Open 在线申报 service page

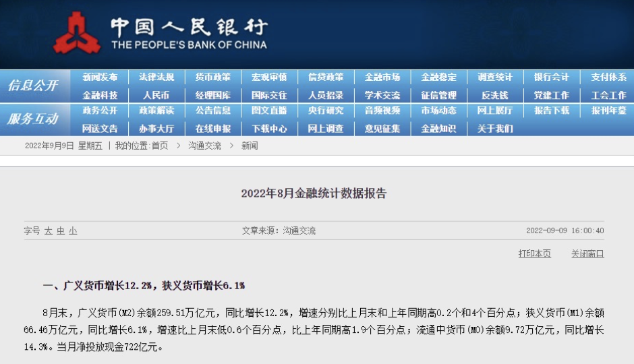pos(213,129)
